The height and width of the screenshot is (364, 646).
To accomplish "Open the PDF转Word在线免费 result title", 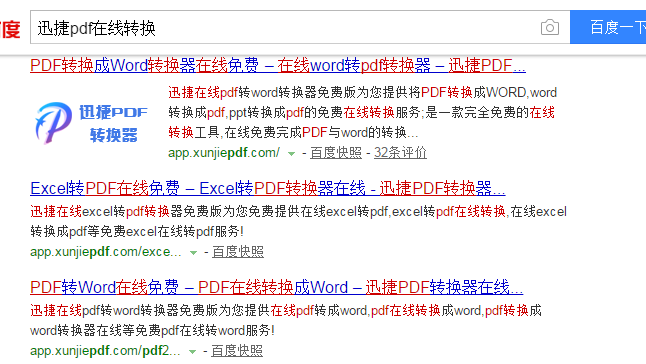I will pos(276,287).
